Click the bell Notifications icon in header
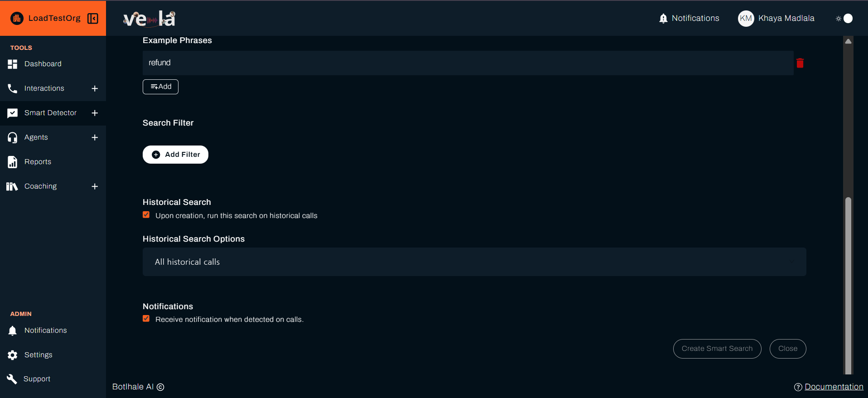868x398 pixels. point(663,18)
